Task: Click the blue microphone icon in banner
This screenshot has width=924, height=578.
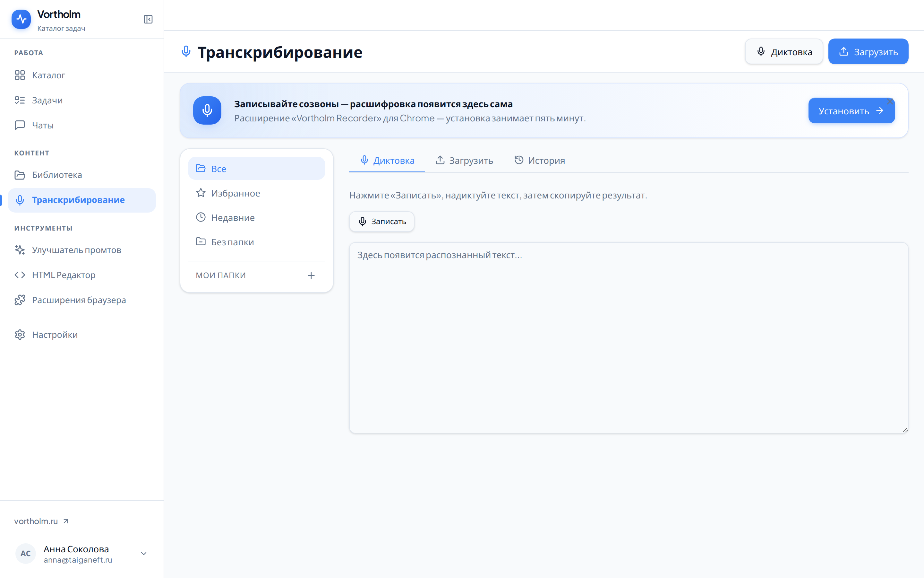Action: coord(207,110)
